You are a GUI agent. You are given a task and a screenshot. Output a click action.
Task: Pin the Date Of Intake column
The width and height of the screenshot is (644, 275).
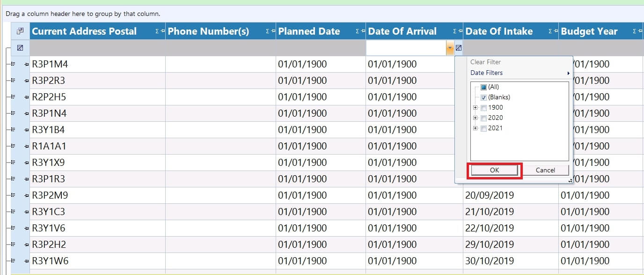pyautogui.click(x=556, y=31)
